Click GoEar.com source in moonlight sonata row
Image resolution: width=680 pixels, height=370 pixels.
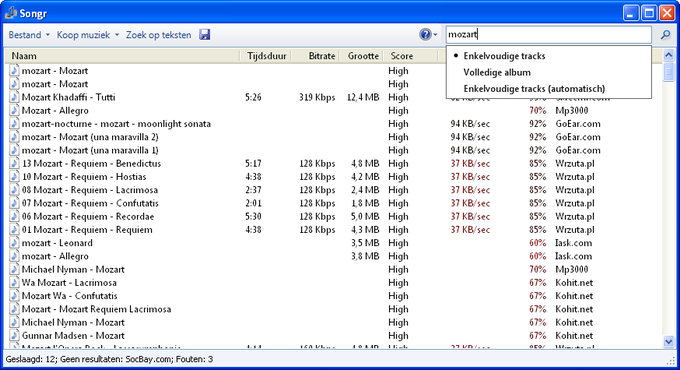coord(578,124)
